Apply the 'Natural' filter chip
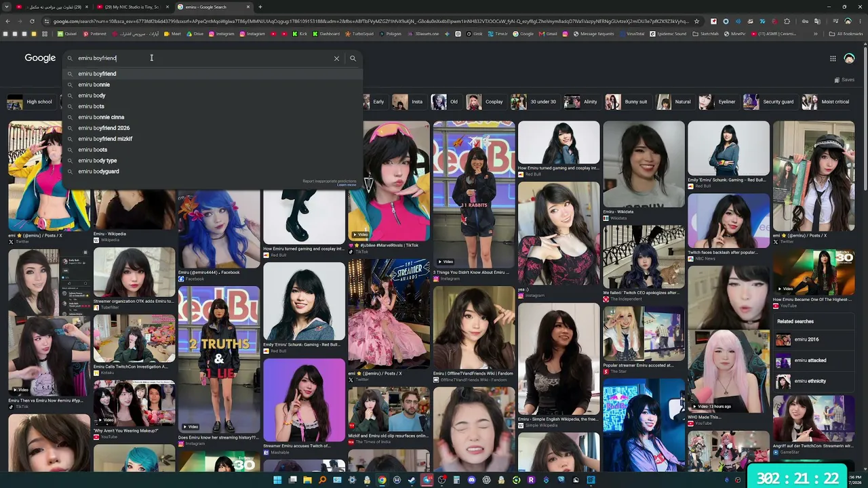The image size is (868, 488). point(674,102)
